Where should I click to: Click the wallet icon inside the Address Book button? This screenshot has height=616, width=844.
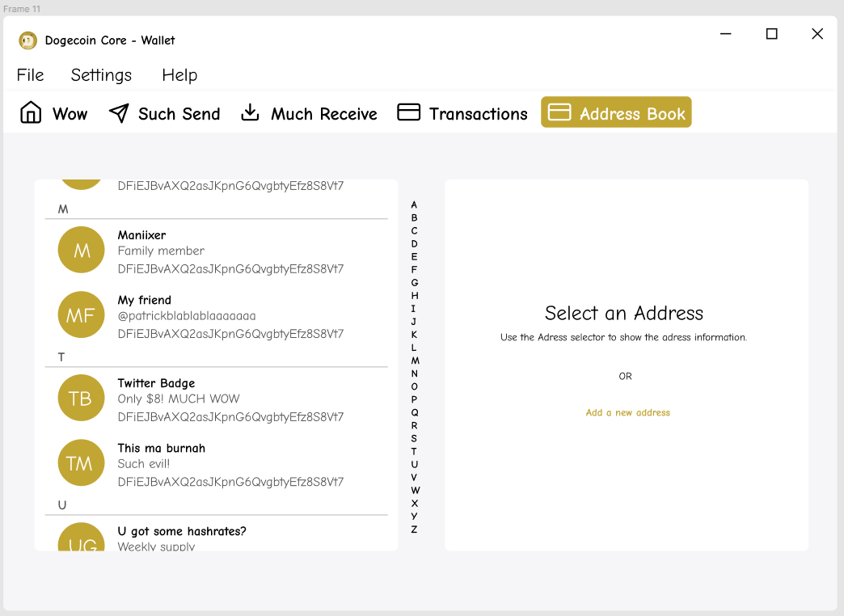coord(559,112)
